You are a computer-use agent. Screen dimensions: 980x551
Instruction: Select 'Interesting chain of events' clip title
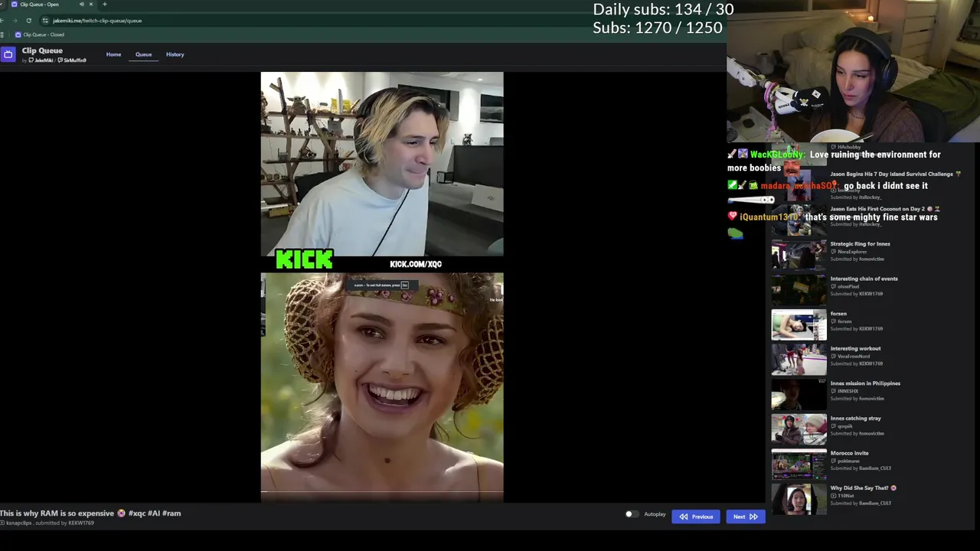(864, 279)
